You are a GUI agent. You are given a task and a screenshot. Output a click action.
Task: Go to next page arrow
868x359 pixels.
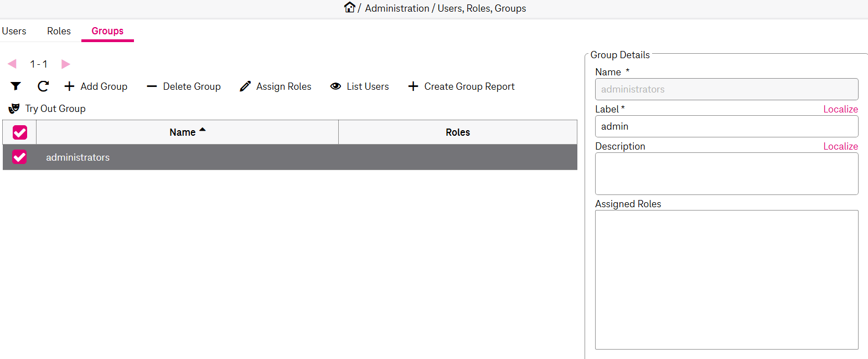click(66, 64)
